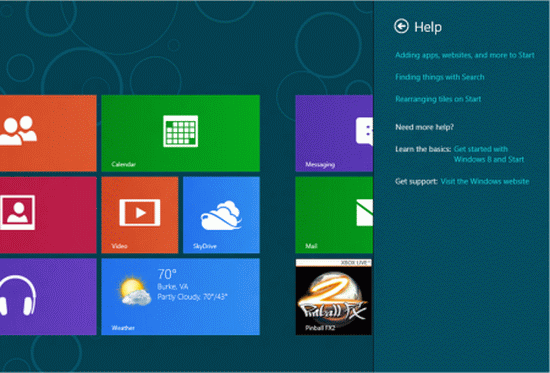Open the People tile
This screenshot has width=550, height=373.
click(48, 133)
